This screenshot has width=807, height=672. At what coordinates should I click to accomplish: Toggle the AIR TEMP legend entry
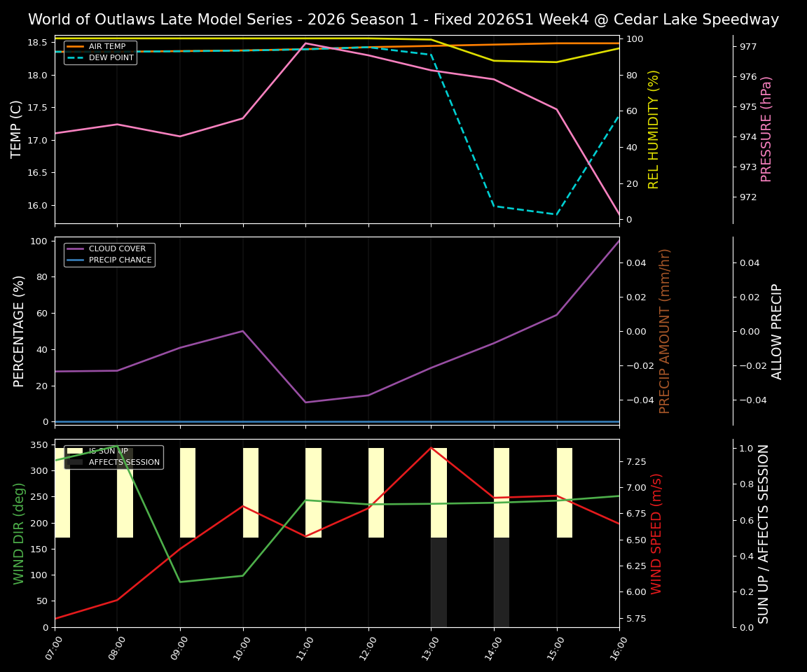coord(108,45)
